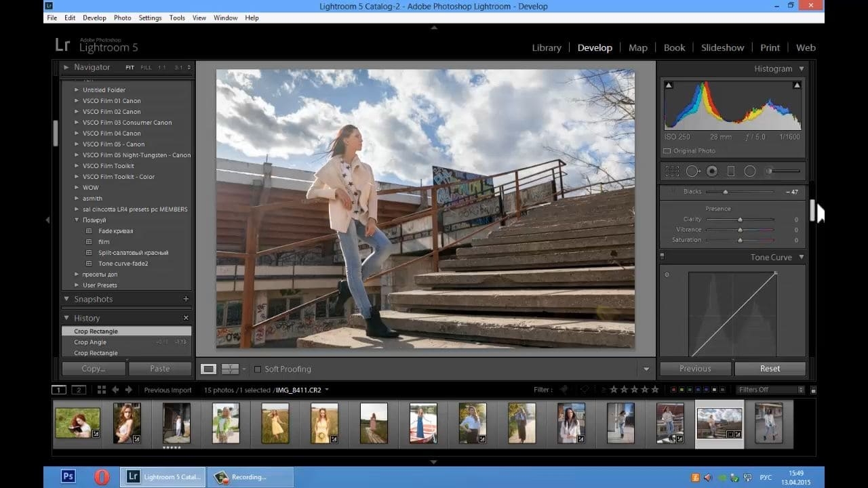Set Navigator zoom to FILL
Screen dimensions: 868x488
click(x=146, y=68)
